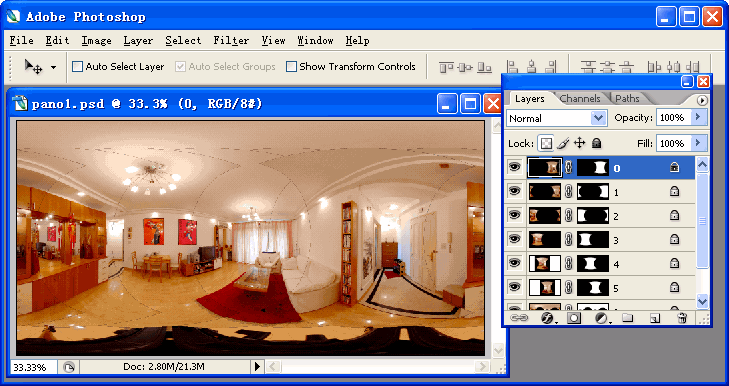Click the new group folder icon

click(628, 318)
